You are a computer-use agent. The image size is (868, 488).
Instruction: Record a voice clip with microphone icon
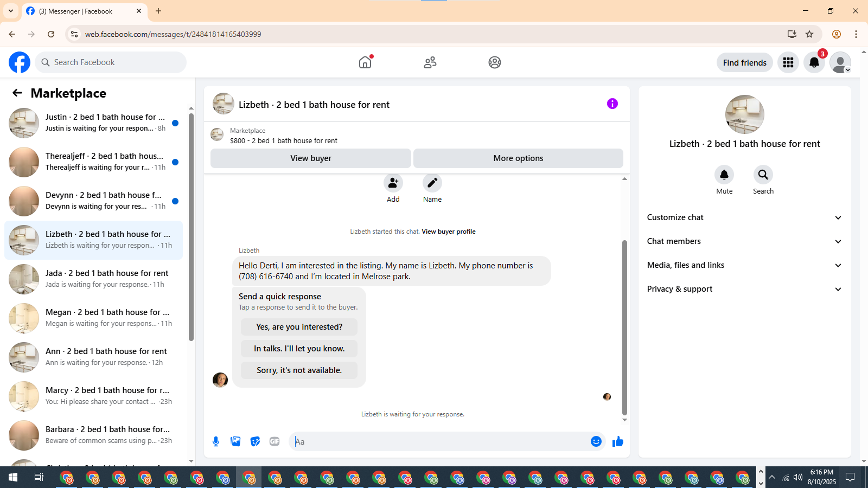216,441
